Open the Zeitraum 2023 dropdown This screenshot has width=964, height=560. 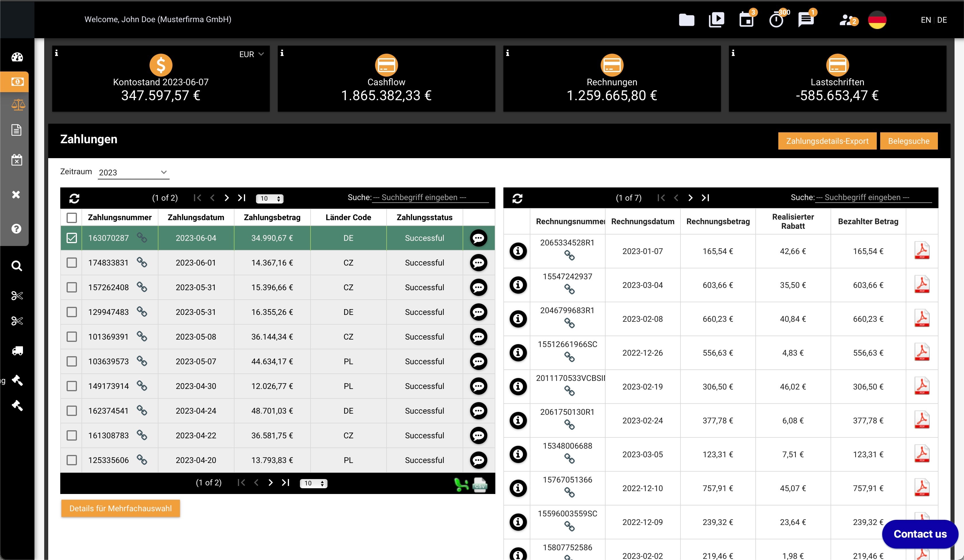point(133,173)
